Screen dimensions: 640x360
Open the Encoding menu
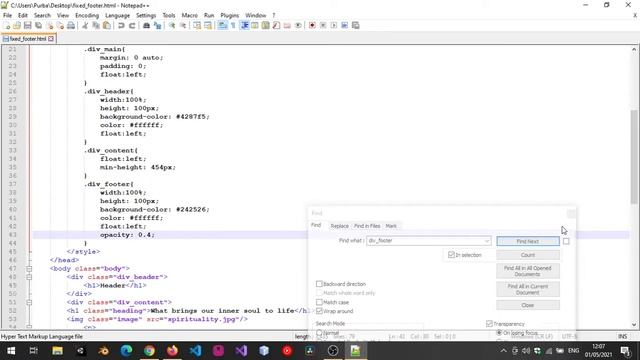[87, 15]
